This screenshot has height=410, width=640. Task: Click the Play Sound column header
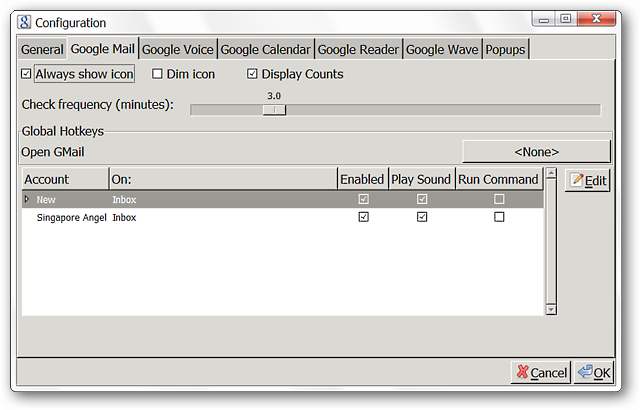coord(421,179)
